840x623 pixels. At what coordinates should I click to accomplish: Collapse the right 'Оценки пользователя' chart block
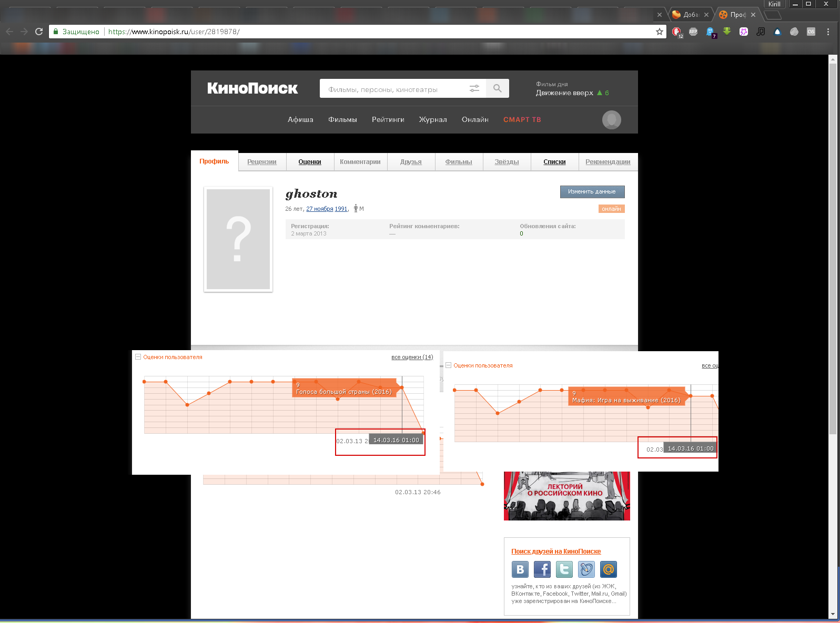(x=449, y=365)
